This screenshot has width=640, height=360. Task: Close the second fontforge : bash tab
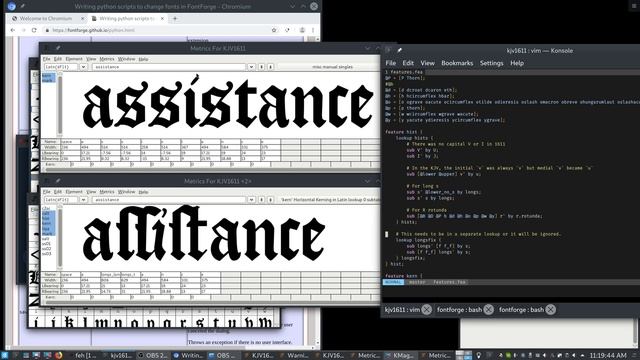tap(550, 310)
